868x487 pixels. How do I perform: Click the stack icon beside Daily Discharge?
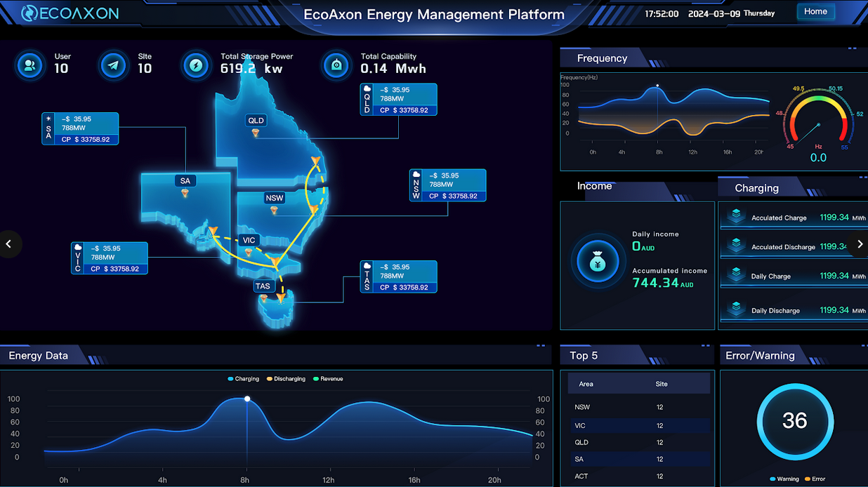736,309
